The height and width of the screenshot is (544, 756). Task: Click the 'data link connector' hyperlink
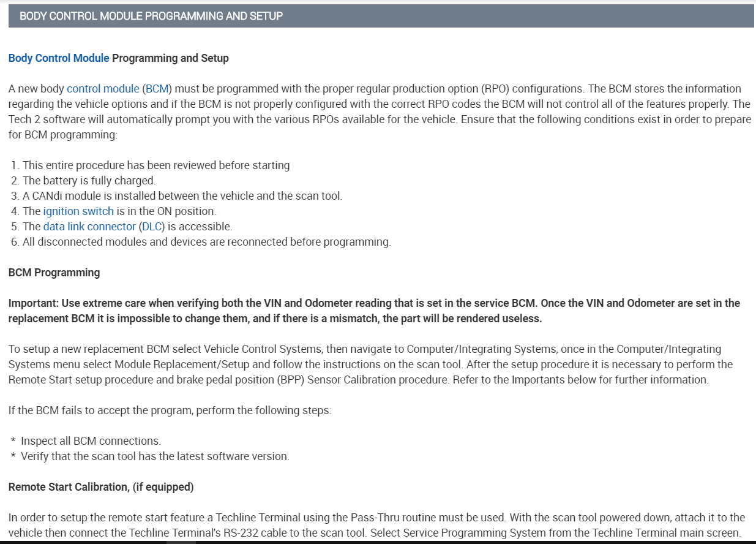coord(89,227)
